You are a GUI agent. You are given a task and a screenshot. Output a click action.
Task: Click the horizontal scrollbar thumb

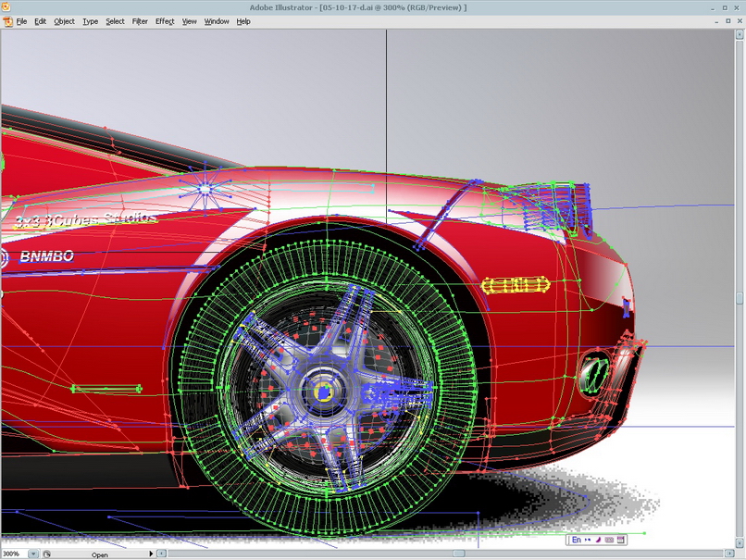click(x=459, y=554)
